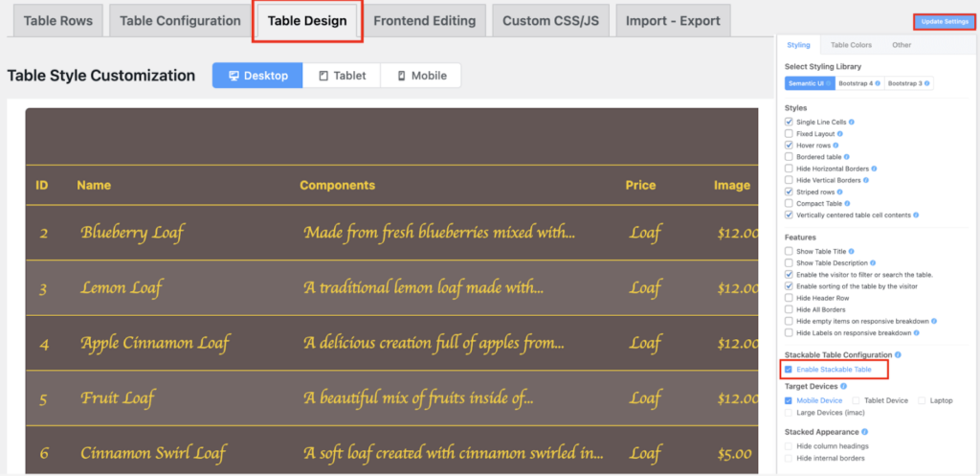
Task: Sort by the Name column header
Action: pos(94,185)
